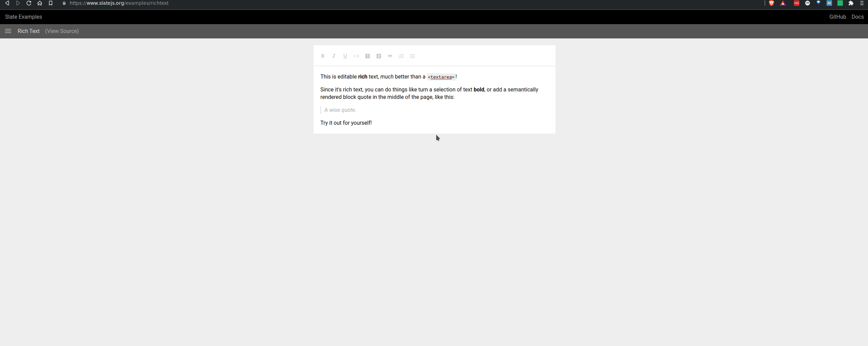Apply block quote format from toolbar
Image resolution: width=868 pixels, height=346 pixels.
390,56
